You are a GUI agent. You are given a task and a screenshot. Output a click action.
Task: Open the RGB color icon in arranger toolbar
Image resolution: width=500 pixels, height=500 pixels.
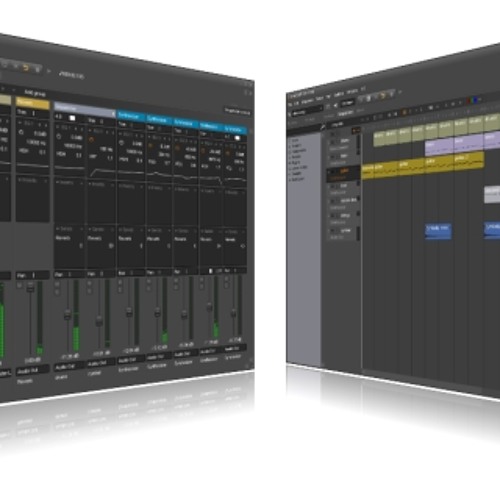pos(473,100)
